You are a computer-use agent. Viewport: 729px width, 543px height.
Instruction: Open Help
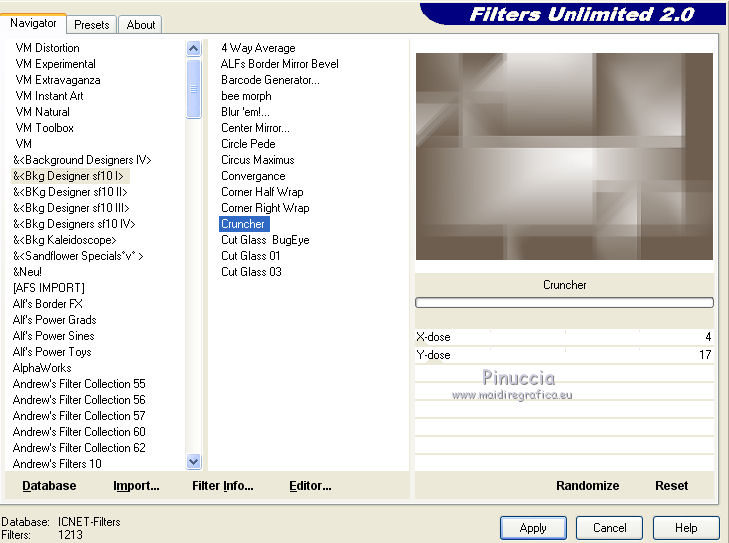click(686, 528)
